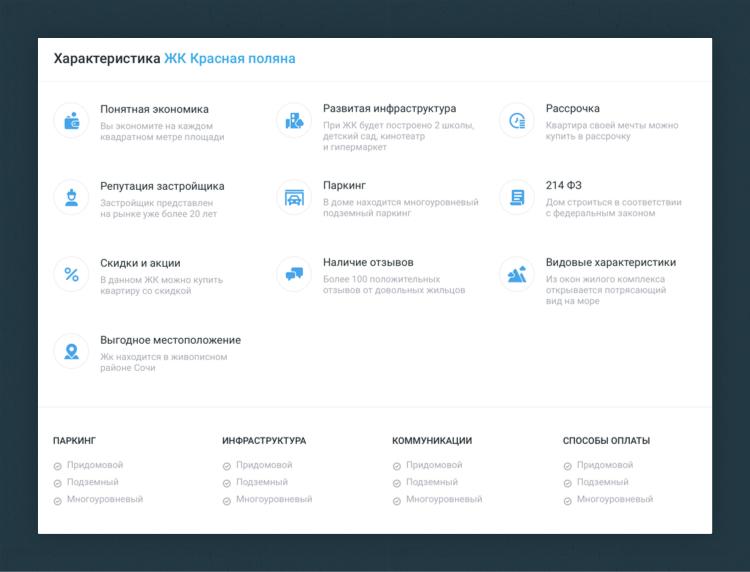Click the infrastructure icon beside Развитая инфраструктура
Screen dimensions: 750x572
294,121
